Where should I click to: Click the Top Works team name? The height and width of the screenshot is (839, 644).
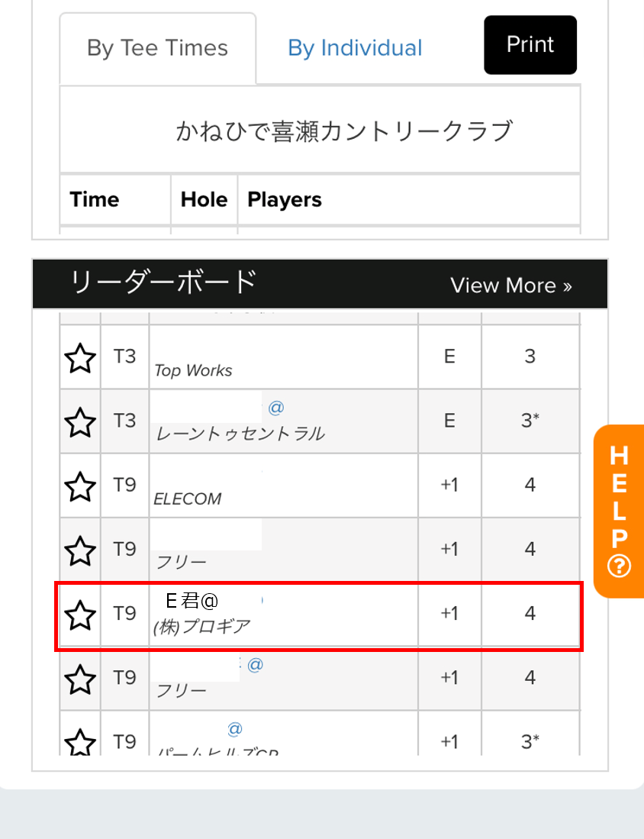(x=193, y=370)
